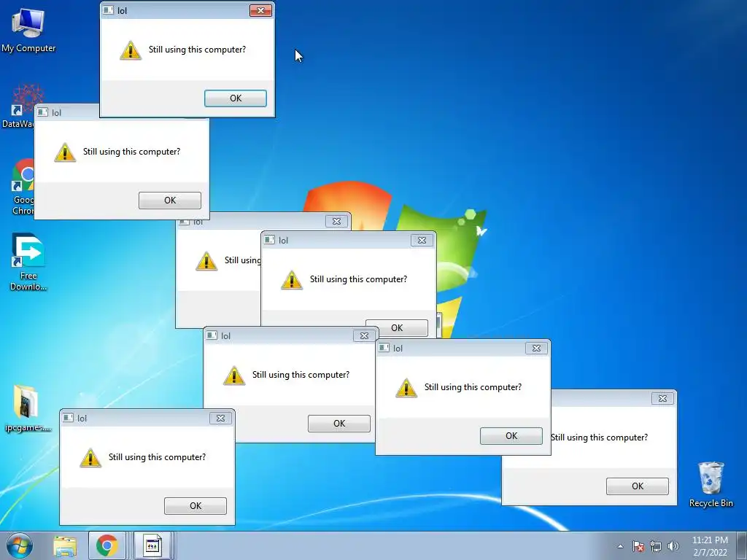Click the Show desktop strip beside the clock
747x560 pixels.
[x=742, y=545]
